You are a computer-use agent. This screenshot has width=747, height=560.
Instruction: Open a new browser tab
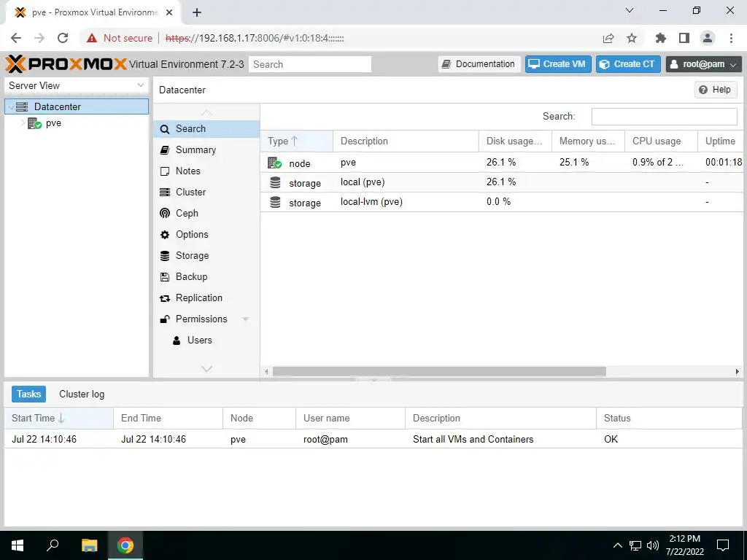click(x=197, y=13)
